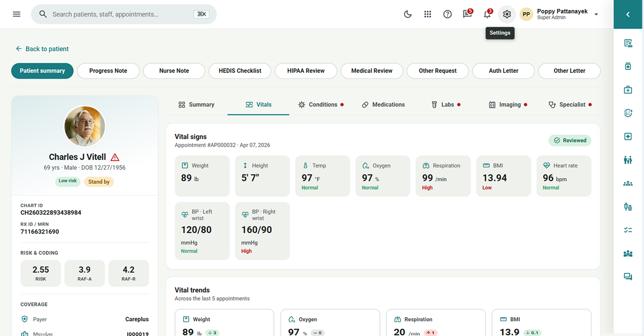Switch to the Imaging tab
644x336 pixels.
[x=508, y=105]
